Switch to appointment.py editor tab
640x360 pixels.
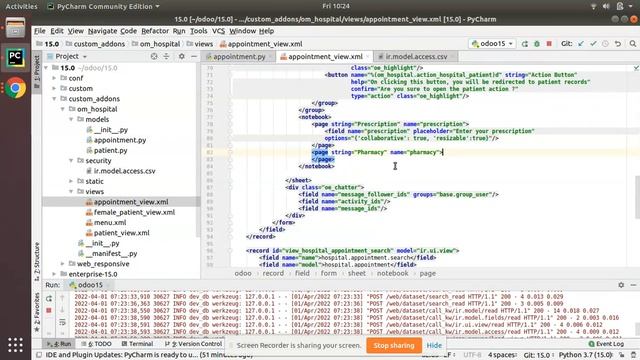coord(239,57)
